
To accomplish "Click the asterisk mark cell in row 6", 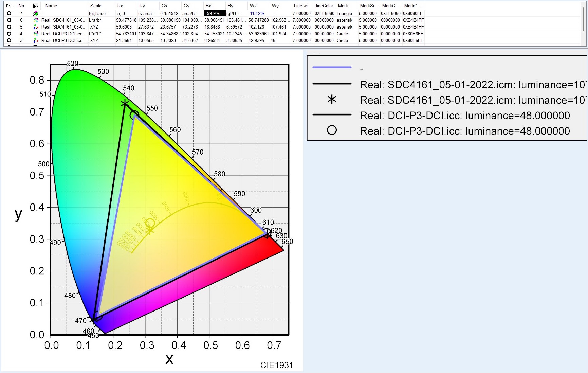I will 345,20.
